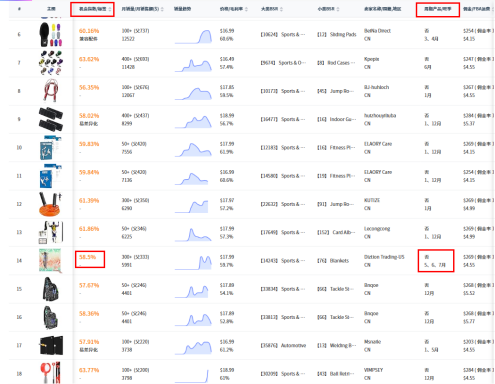Click the 58.02% value in row 9
Image resolution: width=495 pixels, height=384 pixels.
click(x=89, y=116)
